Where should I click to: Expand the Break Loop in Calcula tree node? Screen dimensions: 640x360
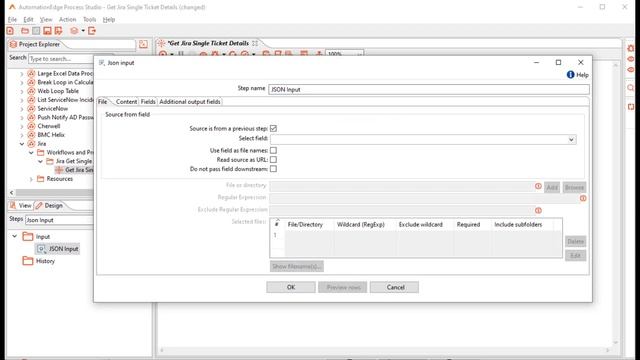point(22,82)
